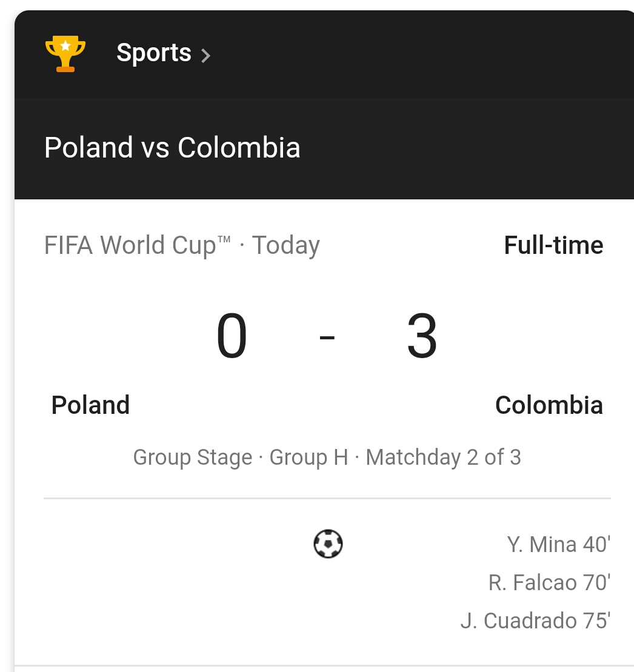Image resolution: width=634 pixels, height=672 pixels.
Task: Select the Colombia team name
Action: (x=549, y=405)
